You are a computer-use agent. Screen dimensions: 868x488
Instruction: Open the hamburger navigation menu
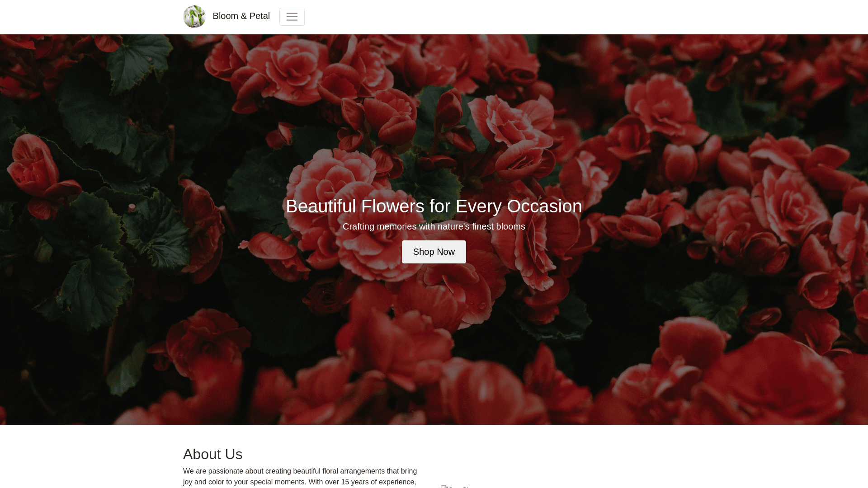292,17
